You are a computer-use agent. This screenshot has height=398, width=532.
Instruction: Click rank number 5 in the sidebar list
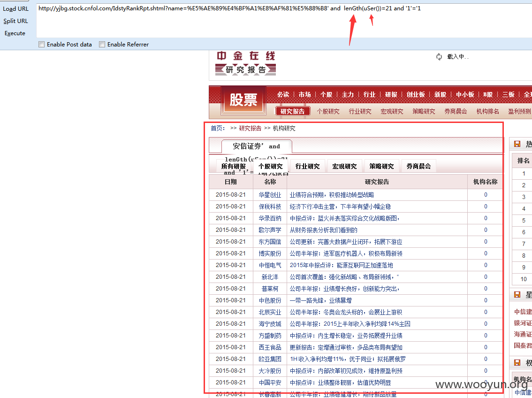pos(524,221)
